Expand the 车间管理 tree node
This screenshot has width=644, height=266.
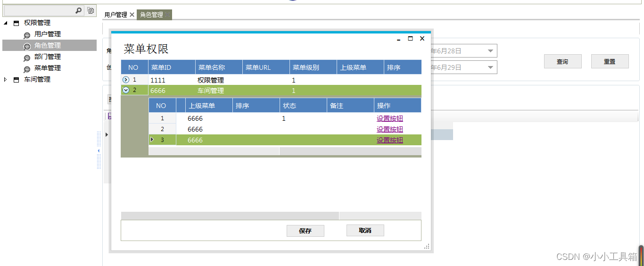(x=5, y=79)
